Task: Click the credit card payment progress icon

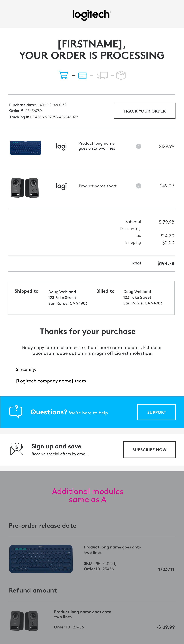Action: point(82,75)
